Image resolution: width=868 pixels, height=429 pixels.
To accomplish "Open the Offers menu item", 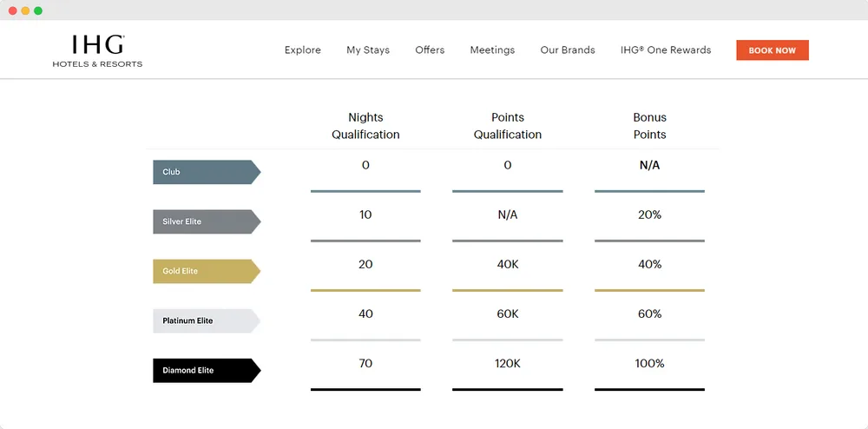I will 431,49.
